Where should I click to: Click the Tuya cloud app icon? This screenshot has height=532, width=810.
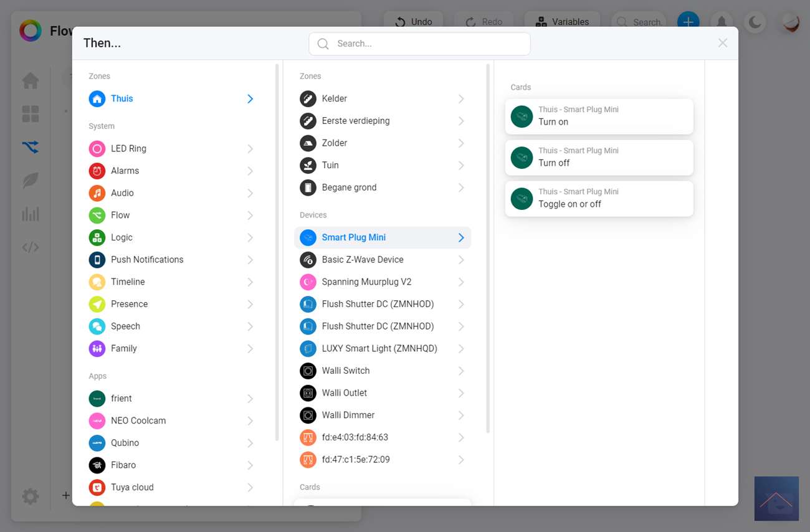coord(97,487)
